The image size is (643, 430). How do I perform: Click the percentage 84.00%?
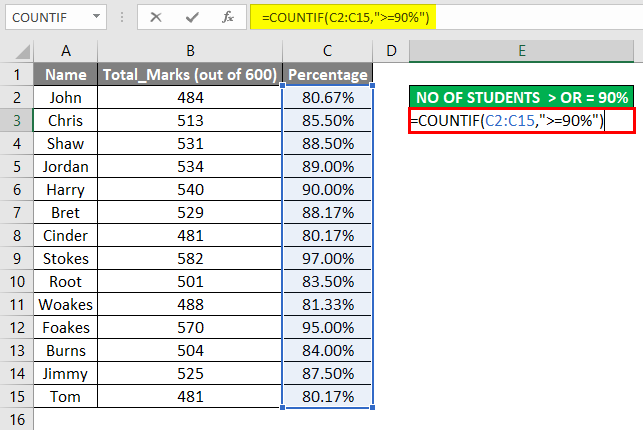click(327, 350)
